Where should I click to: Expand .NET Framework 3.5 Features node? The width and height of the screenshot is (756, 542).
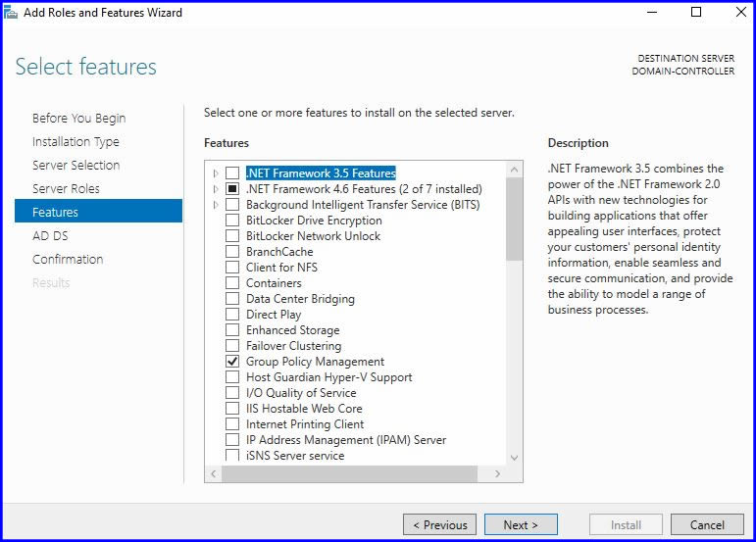(216, 173)
